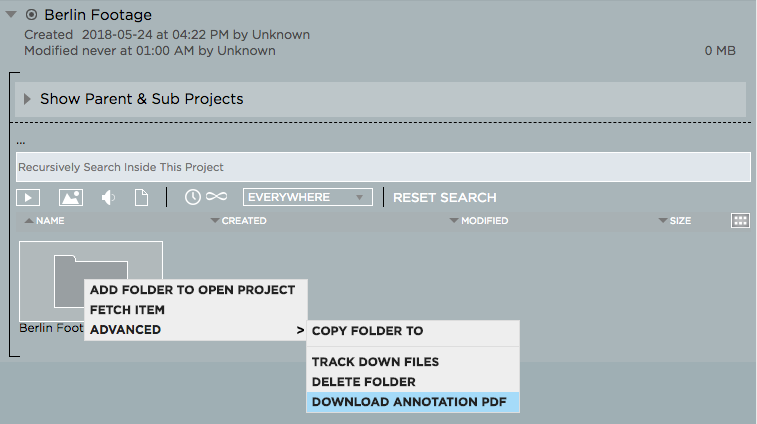Click the document filter icon
This screenshot has height=424, width=757.
pos(142,198)
